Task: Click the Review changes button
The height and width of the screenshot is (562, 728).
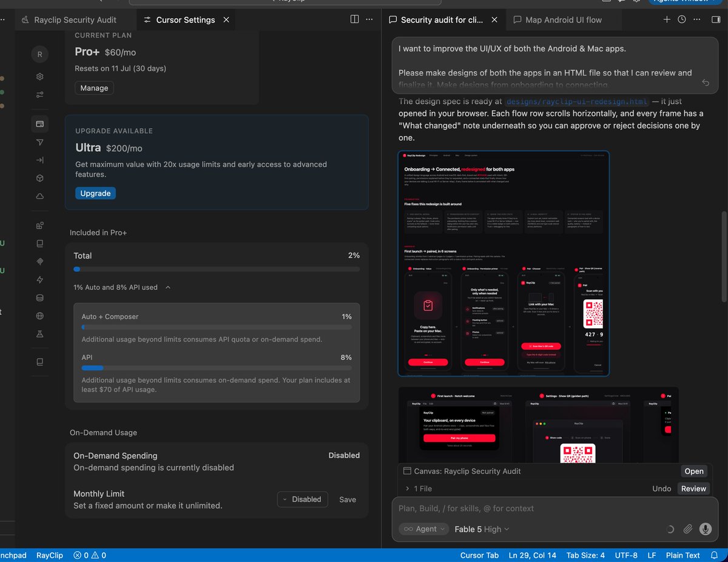Action: [693, 489]
